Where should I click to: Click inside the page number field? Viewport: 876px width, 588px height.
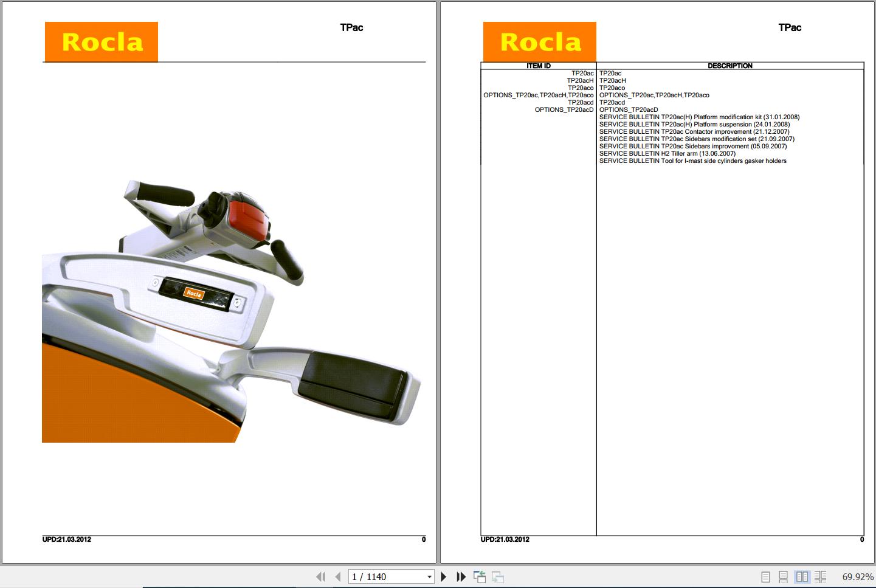point(377,576)
